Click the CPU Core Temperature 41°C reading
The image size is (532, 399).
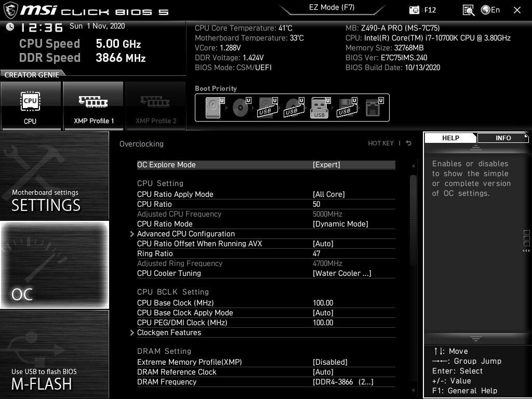point(244,28)
